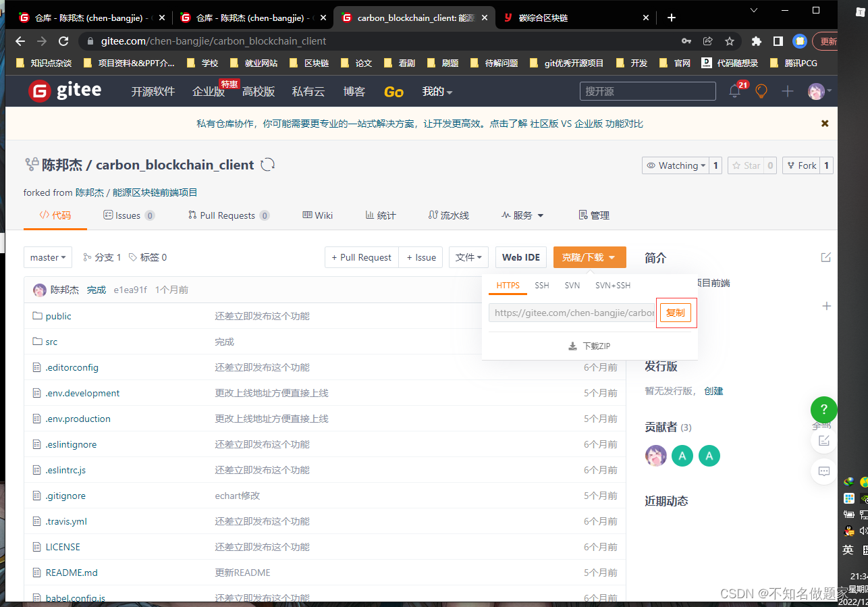Reload the page with browser refresh icon
Image resolution: width=868 pixels, height=607 pixels.
63,41
